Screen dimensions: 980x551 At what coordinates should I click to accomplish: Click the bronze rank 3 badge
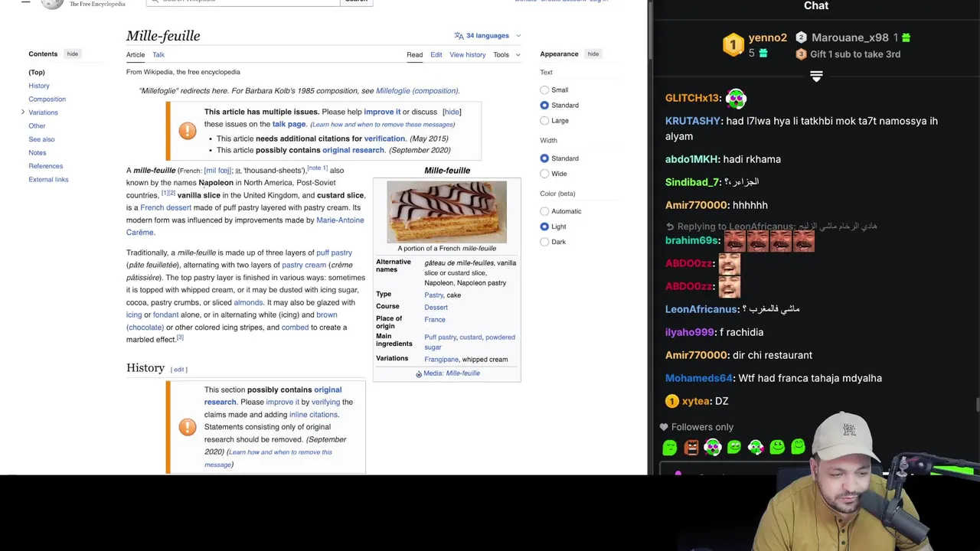pyautogui.click(x=801, y=54)
